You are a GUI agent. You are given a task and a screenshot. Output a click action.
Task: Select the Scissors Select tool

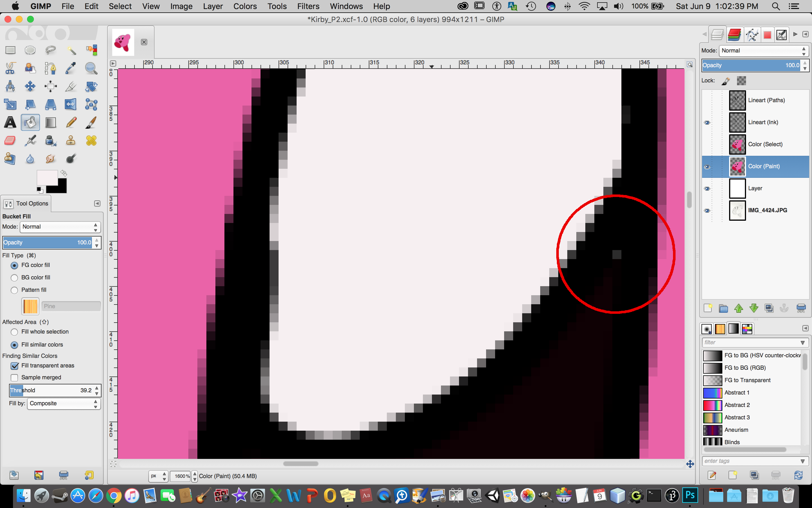[x=10, y=68]
